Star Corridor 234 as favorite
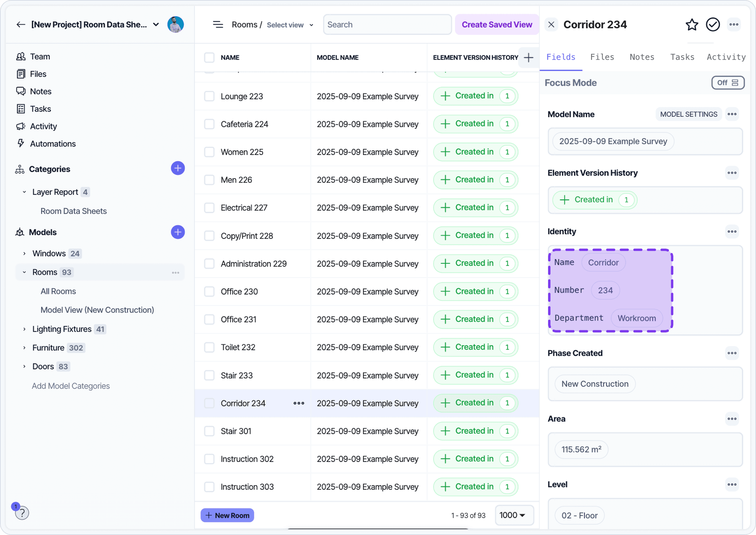The image size is (756, 535). coord(691,25)
